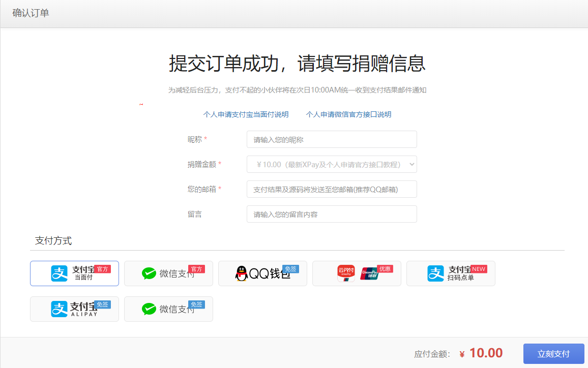Open the 捐赠金额 amount dropdown
Image resolution: width=588 pixels, height=368 pixels.
click(x=332, y=165)
